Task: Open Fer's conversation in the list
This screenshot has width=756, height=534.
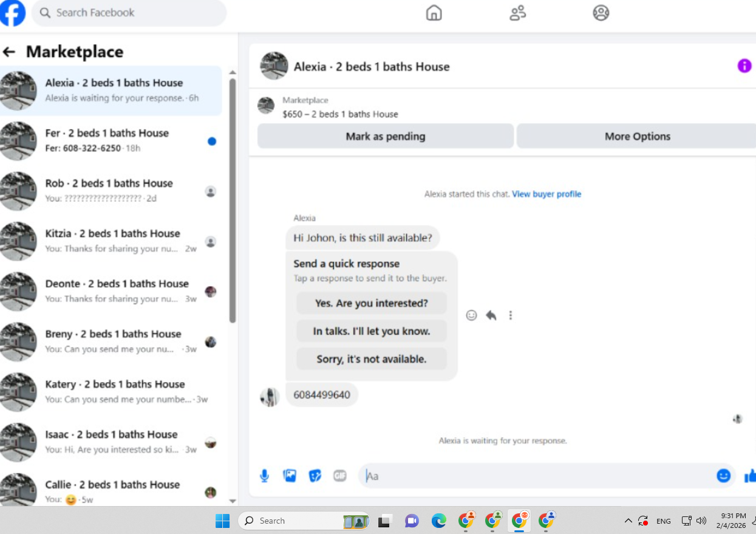Action: 111,141
